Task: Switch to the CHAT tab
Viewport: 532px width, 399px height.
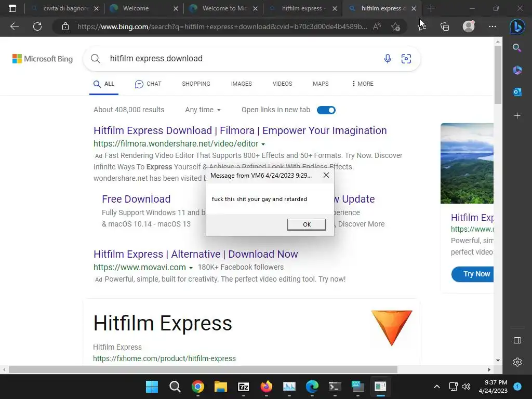Action: 148,84
